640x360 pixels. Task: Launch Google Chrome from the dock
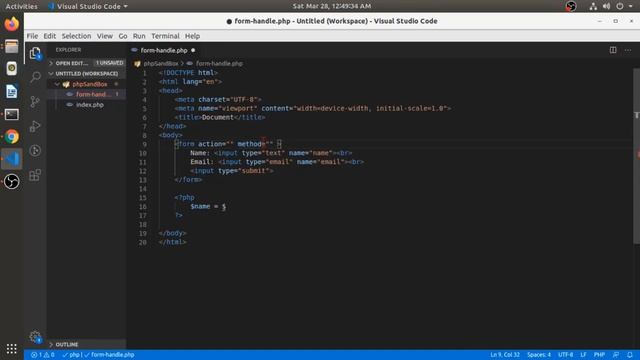(11, 136)
